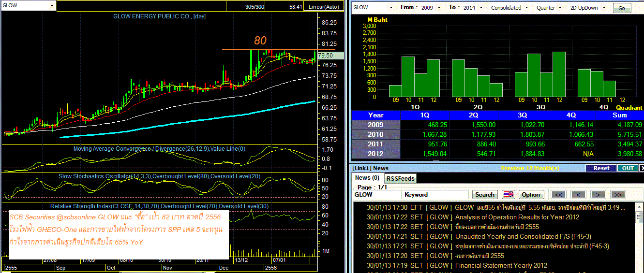This screenshot has width=644, height=273.
Task: Select the 2012 year row header
Action: [376, 154]
